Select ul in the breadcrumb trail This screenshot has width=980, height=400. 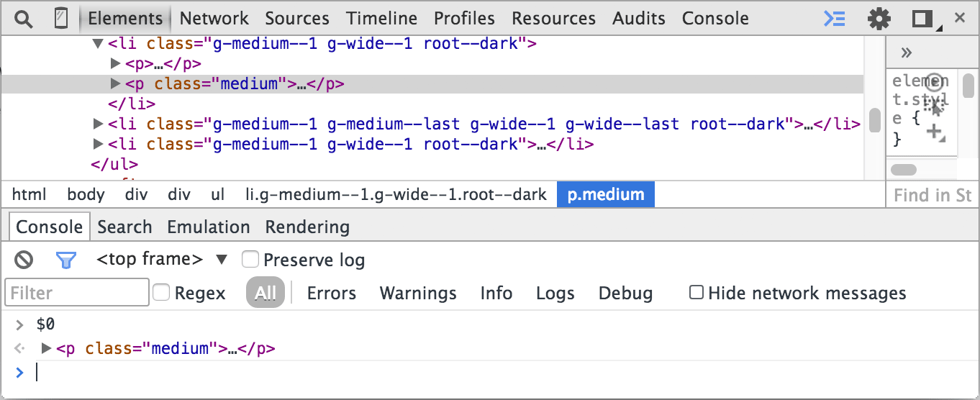click(217, 195)
